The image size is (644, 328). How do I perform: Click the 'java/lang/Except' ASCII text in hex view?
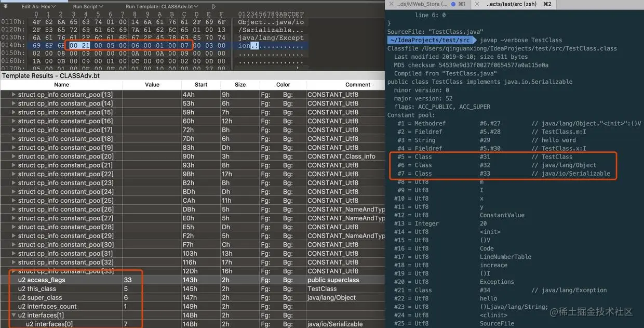point(271,38)
